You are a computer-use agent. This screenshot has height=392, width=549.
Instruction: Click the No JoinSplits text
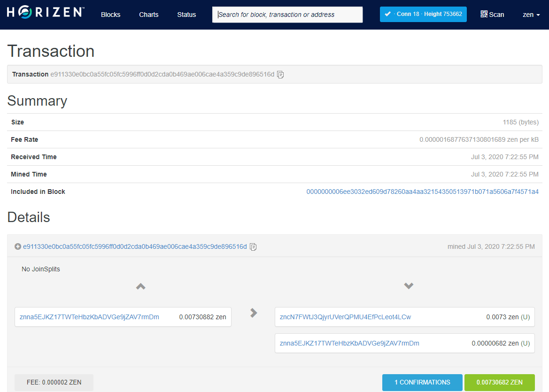click(40, 269)
